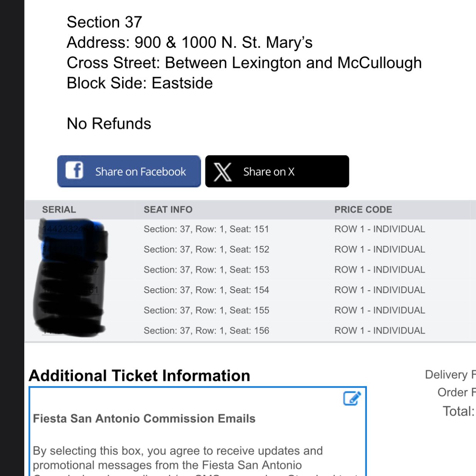Select the Seat 155 row
This screenshot has width=476, height=476.
(251, 310)
